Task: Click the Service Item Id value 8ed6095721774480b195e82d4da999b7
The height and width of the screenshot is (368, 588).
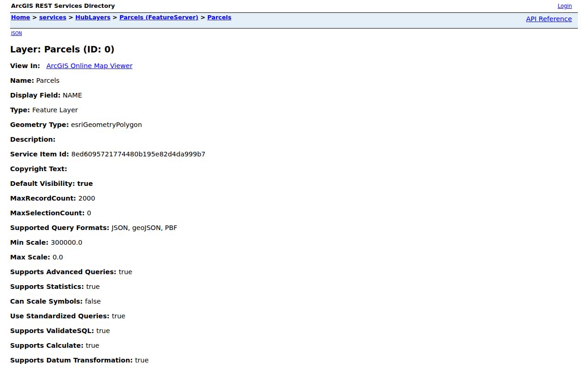Action: [x=138, y=154]
